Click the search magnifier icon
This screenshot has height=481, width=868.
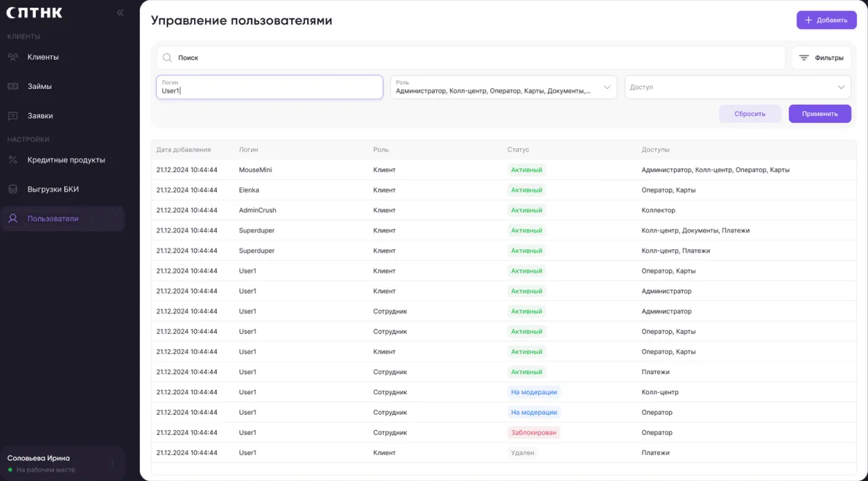(167, 58)
